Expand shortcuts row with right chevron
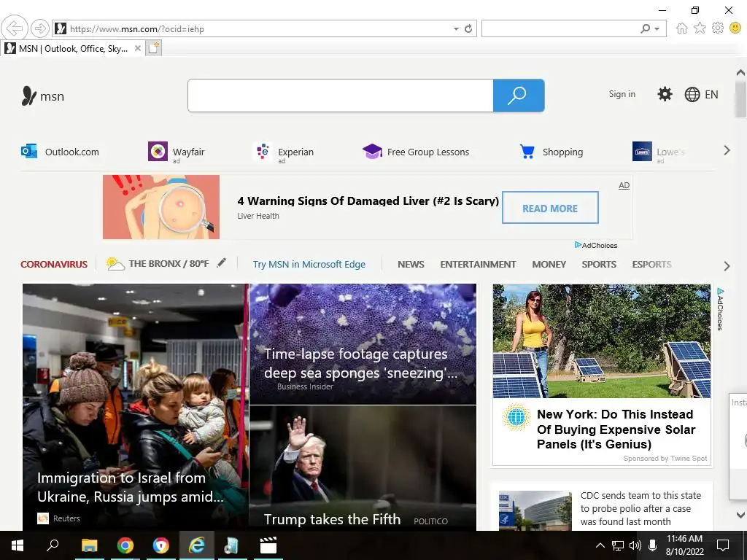The image size is (747, 560). pos(727,150)
